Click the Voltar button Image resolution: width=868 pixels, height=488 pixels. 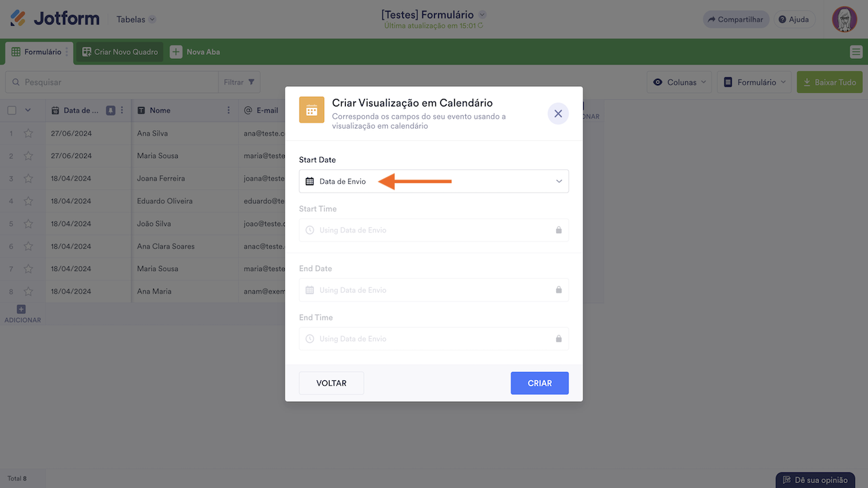click(x=331, y=383)
